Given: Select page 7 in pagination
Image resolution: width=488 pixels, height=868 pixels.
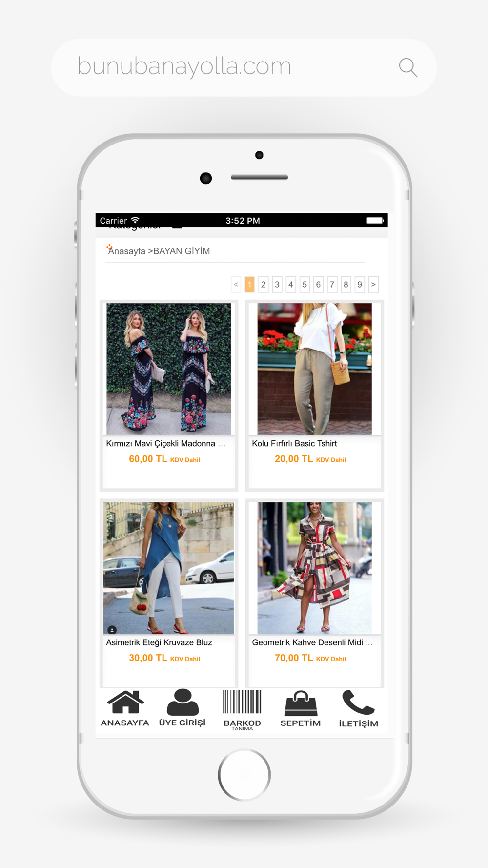Looking at the screenshot, I should coord(332,284).
